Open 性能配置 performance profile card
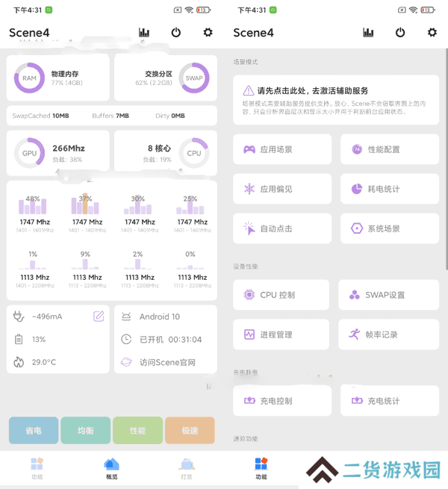The width and height of the screenshot is (448, 489). tap(390, 149)
